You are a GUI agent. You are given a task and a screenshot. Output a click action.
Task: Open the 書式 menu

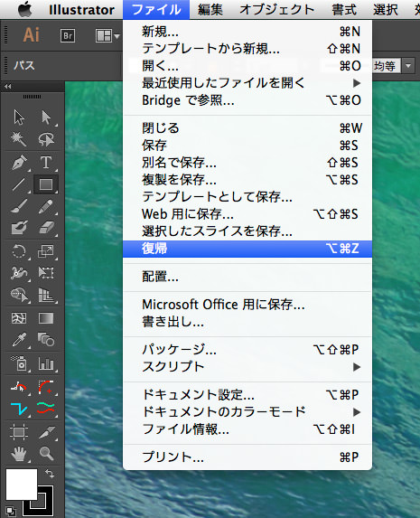(344, 10)
